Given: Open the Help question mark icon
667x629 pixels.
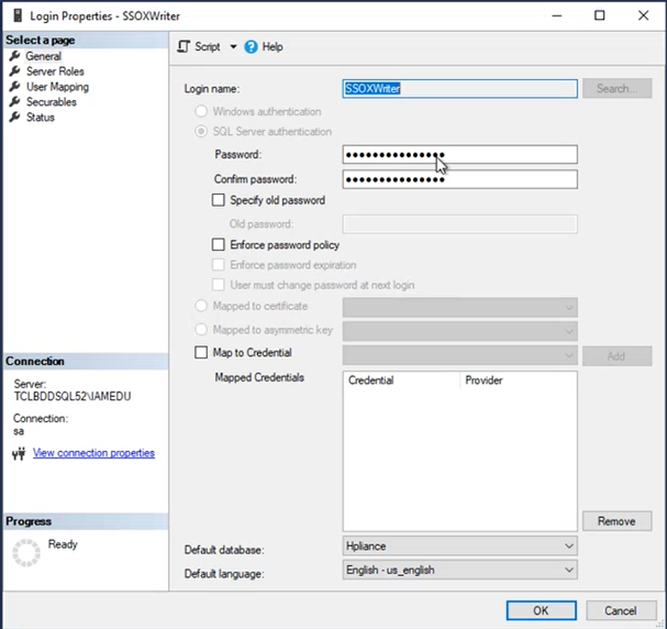Looking at the screenshot, I should pos(251,47).
